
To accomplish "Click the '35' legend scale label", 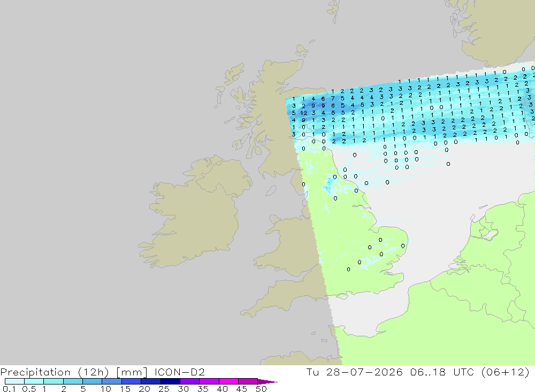I will (x=203, y=389).
